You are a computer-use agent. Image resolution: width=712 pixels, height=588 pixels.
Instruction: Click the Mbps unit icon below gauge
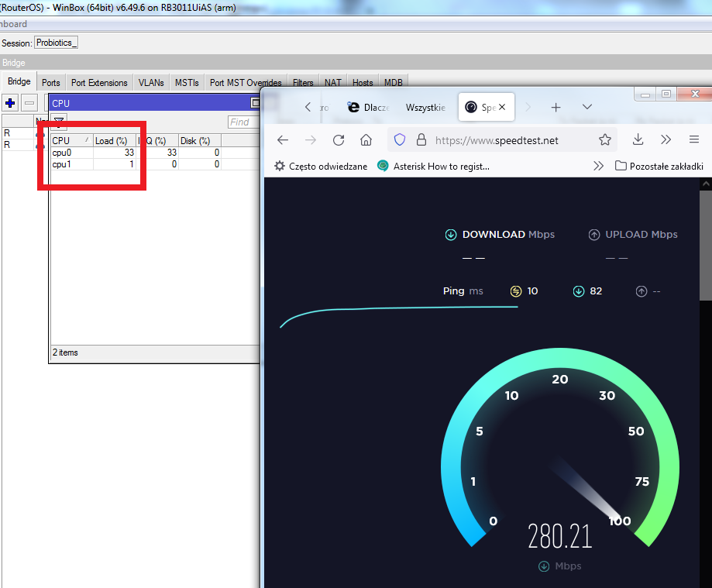[544, 566]
